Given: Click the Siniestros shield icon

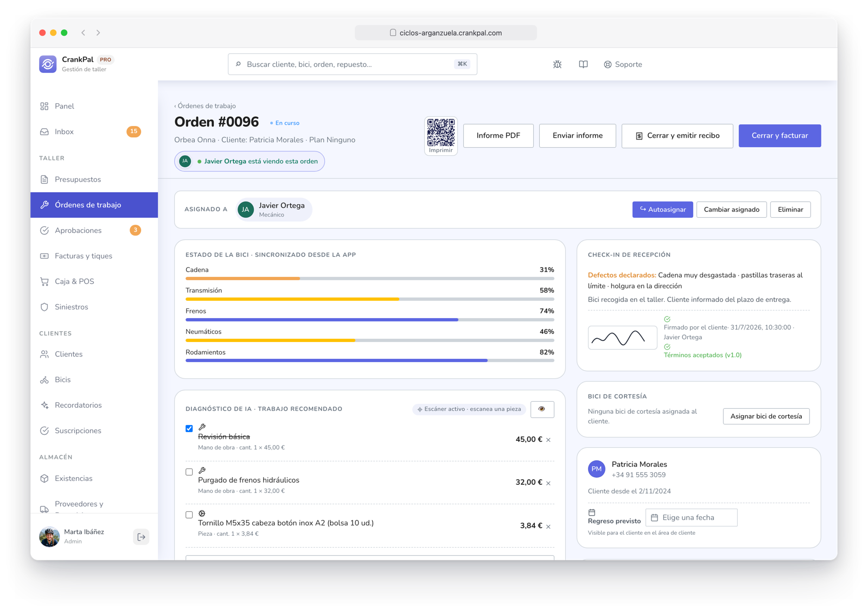Looking at the screenshot, I should tap(44, 307).
